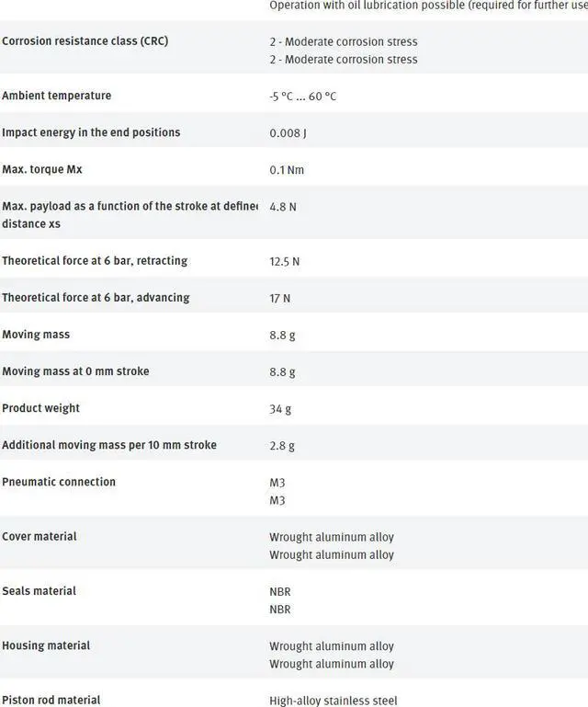This screenshot has width=588, height=707.
Task: Click the Pneumatic connection label
Action: pyautogui.click(x=59, y=482)
